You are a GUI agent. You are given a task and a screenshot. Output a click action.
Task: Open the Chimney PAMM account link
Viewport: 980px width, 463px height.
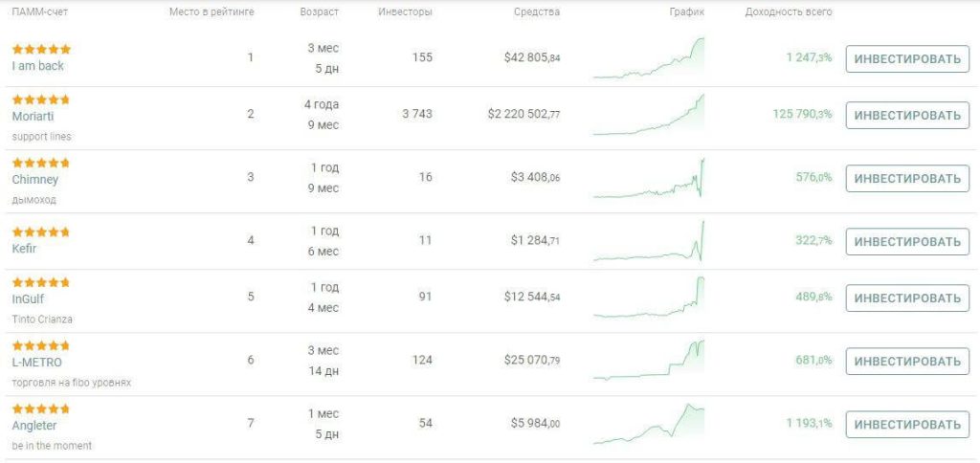point(35,179)
